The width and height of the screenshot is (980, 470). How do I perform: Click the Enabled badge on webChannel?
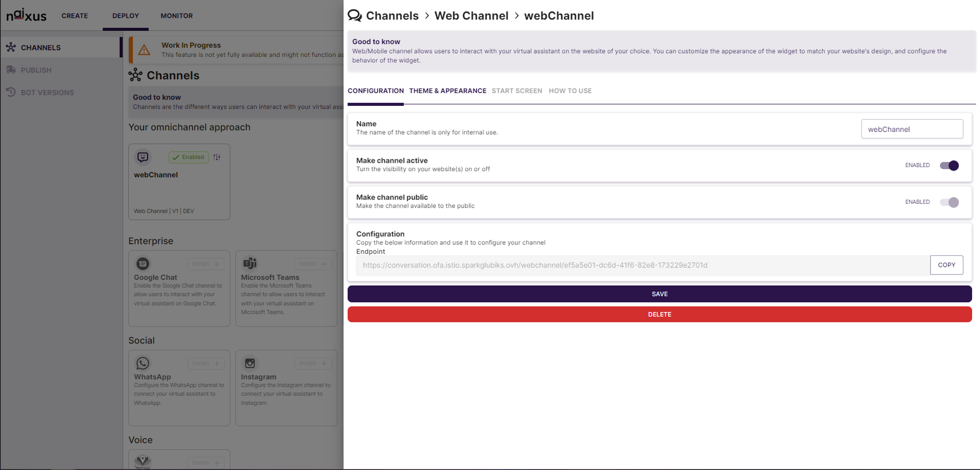tap(189, 157)
